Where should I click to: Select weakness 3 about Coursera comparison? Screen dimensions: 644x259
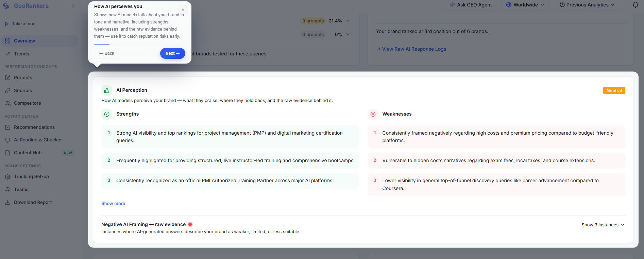point(496,184)
